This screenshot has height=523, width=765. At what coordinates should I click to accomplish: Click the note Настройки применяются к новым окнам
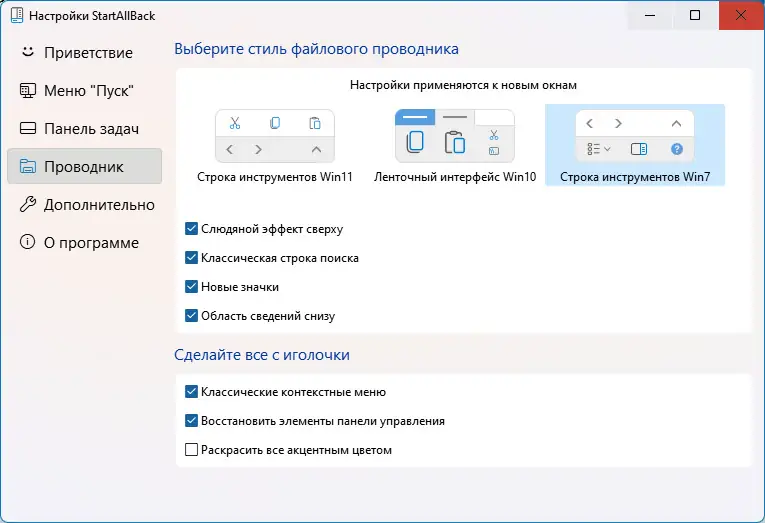point(463,85)
